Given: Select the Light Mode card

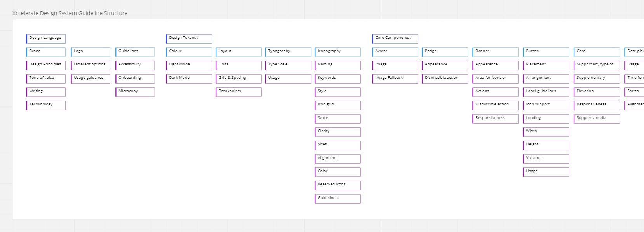Looking at the screenshot, I should 189,65.
